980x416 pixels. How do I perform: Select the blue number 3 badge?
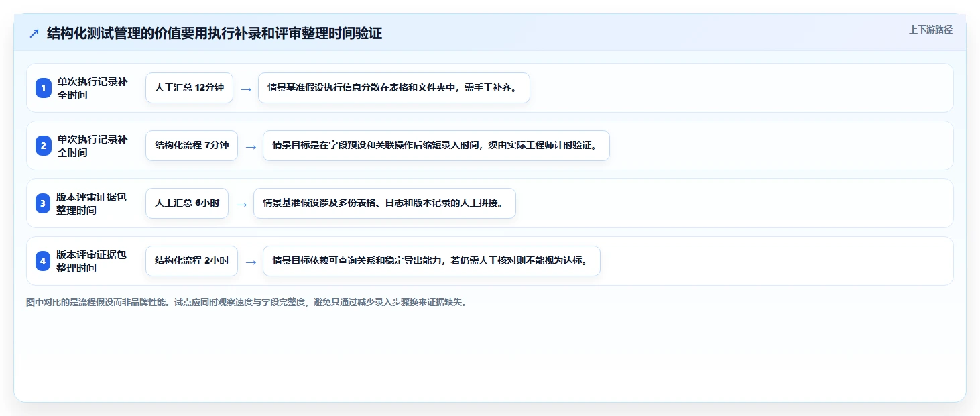coord(44,203)
